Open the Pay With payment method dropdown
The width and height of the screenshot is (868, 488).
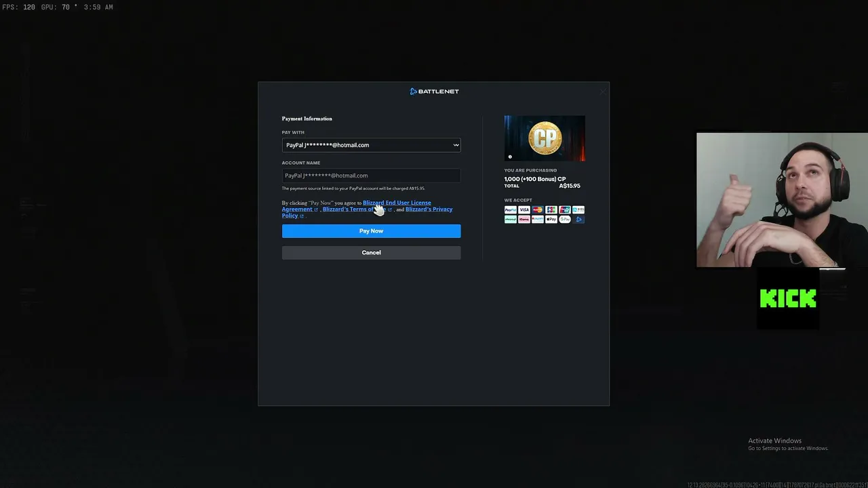(x=371, y=145)
